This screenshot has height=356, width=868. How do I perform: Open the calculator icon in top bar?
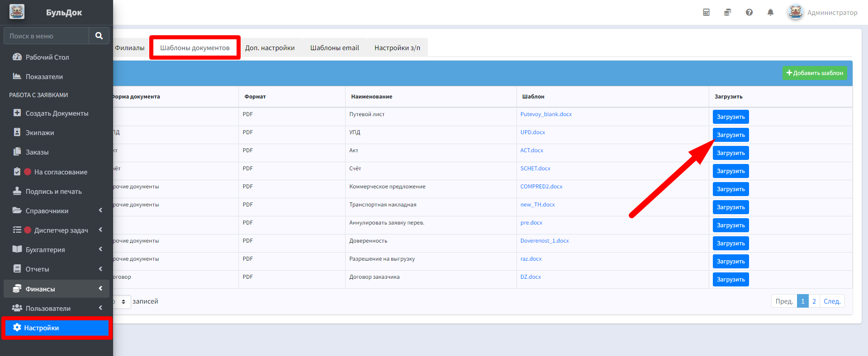tap(706, 12)
